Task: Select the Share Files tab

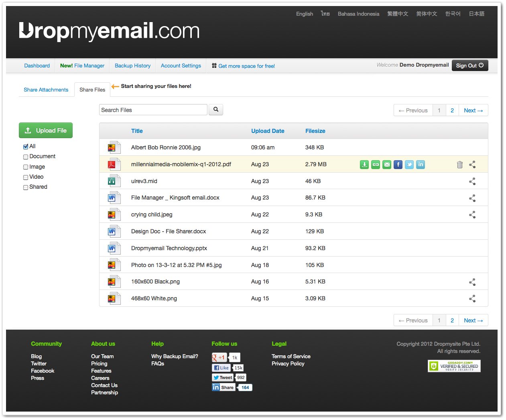Action: coord(92,90)
